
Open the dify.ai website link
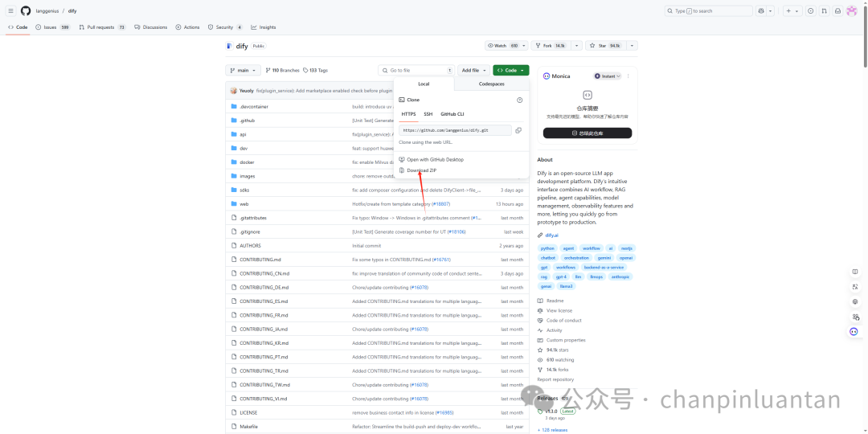pyautogui.click(x=551, y=235)
